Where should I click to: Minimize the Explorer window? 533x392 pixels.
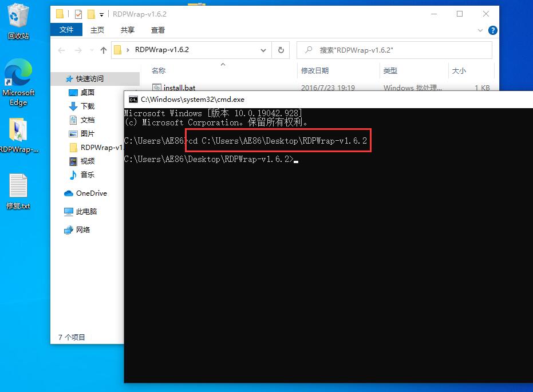[x=434, y=14]
